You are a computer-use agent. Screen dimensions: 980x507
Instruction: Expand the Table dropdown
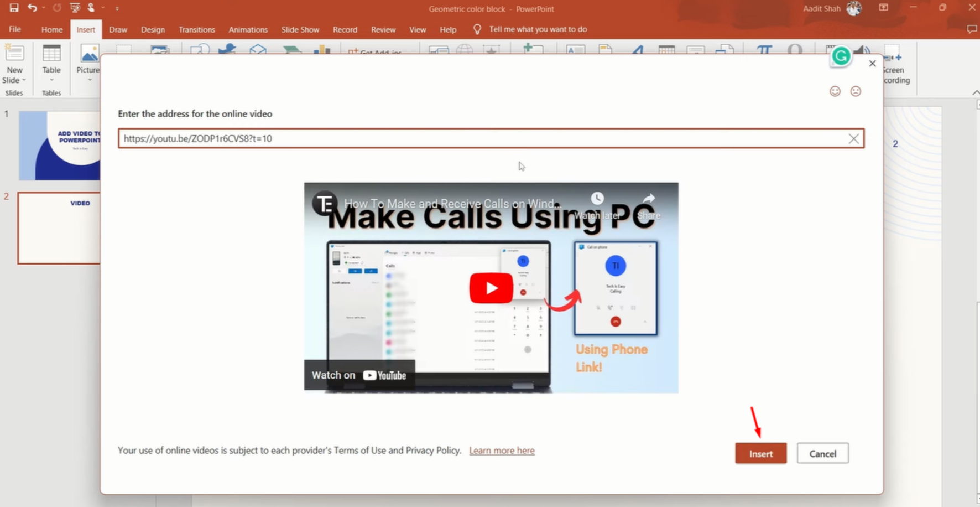point(51,79)
